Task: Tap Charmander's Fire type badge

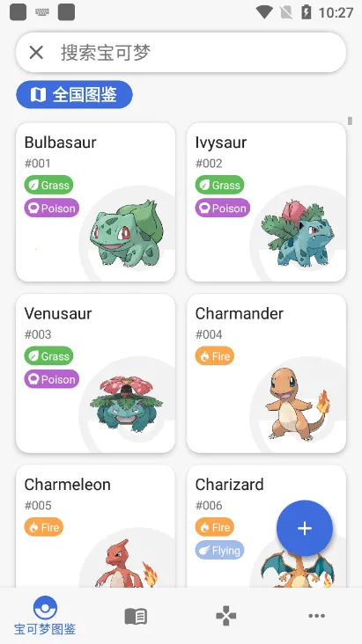Action: coord(215,356)
